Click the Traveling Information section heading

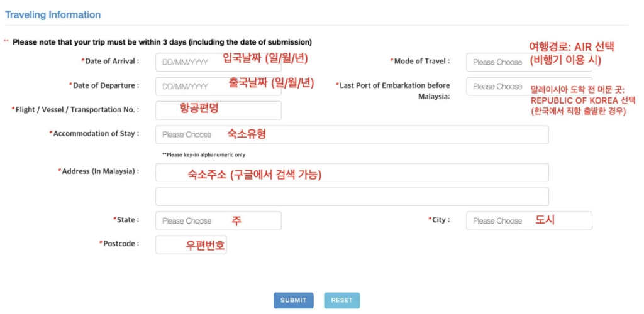pos(53,14)
